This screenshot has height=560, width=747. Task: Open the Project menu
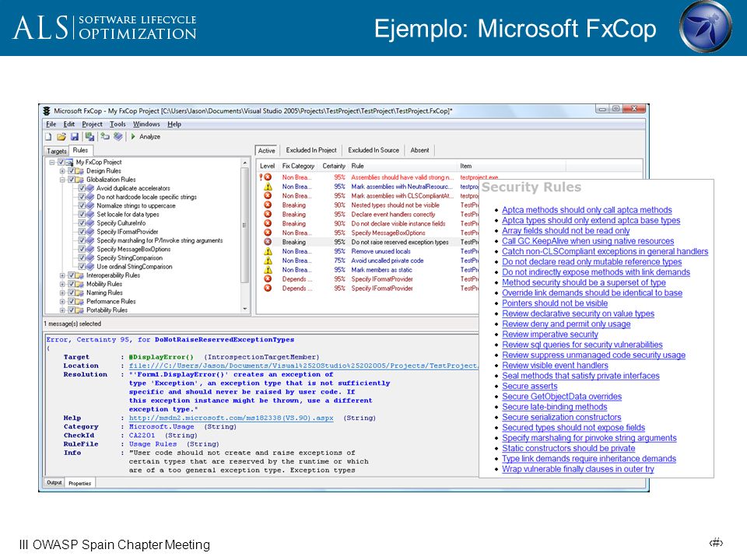(92, 124)
